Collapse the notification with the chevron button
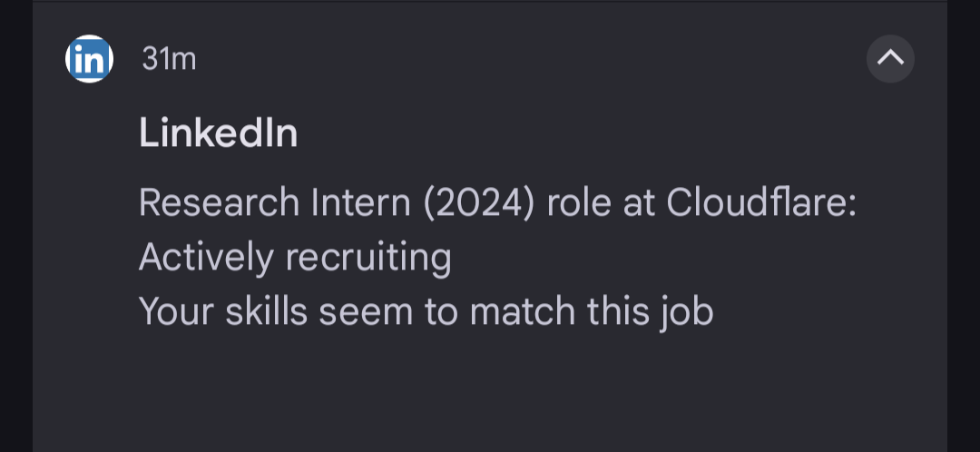 (x=890, y=58)
